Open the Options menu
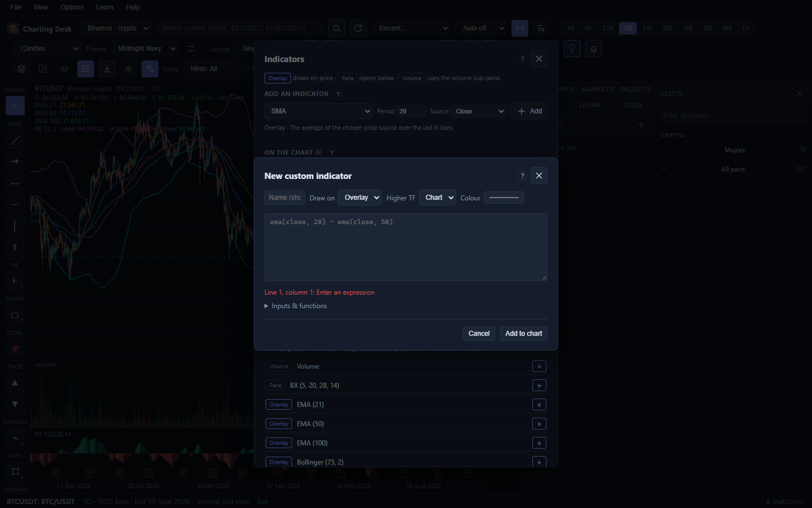 tap(72, 7)
